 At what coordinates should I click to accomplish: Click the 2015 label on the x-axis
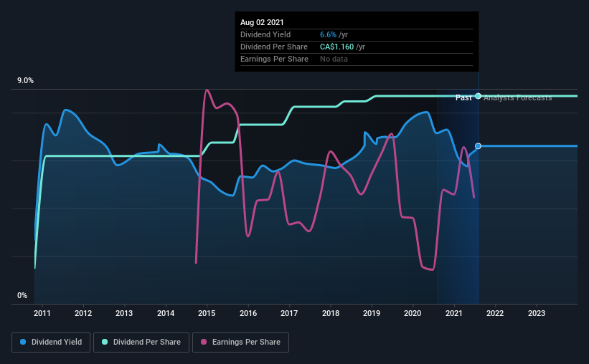point(207,313)
